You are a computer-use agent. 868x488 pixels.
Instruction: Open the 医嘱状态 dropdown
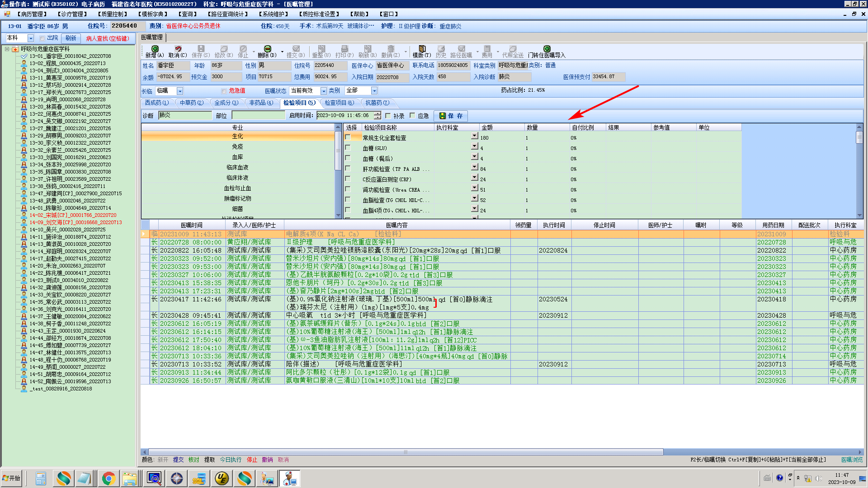[323, 91]
